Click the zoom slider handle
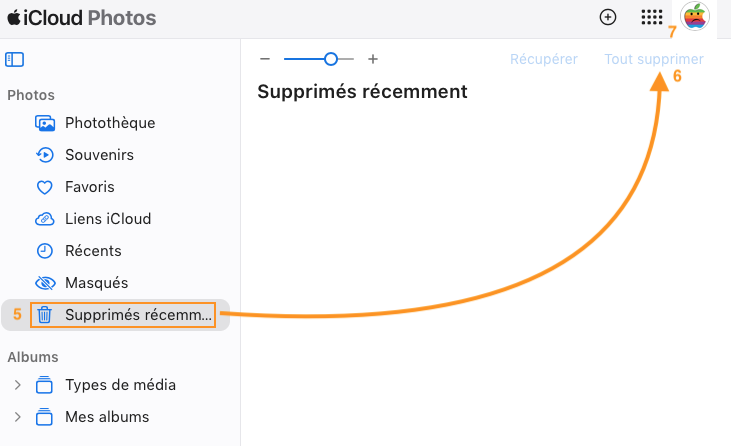731x446 pixels. coord(331,59)
